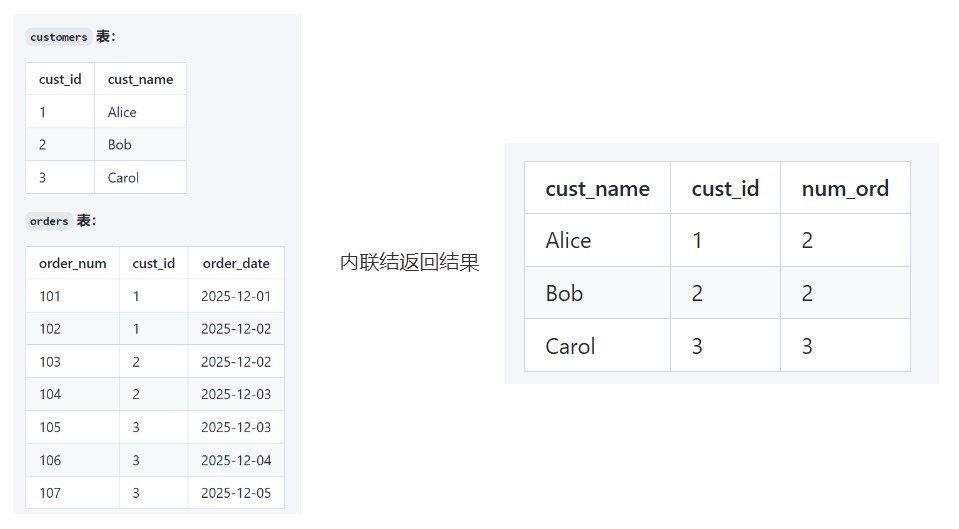The width and height of the screenshot is (959, 529).
Task: Select Bob cell in customers table
Action: pos(120,144)
